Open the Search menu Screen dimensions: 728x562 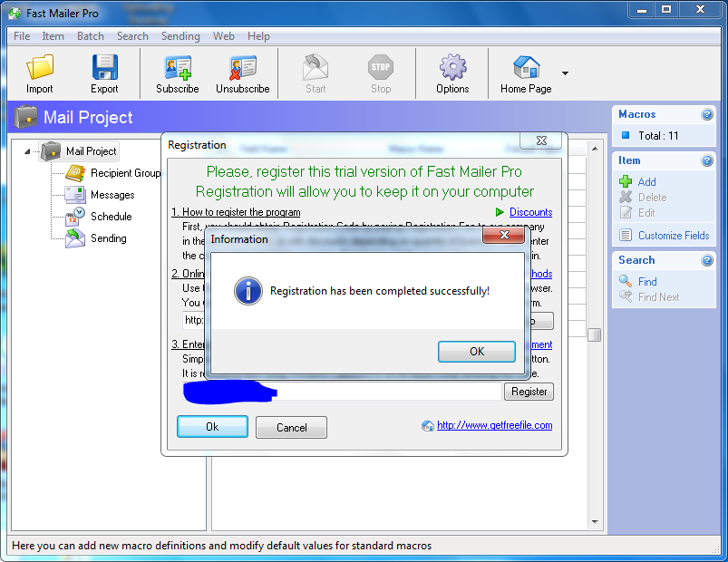click(132, 36)
